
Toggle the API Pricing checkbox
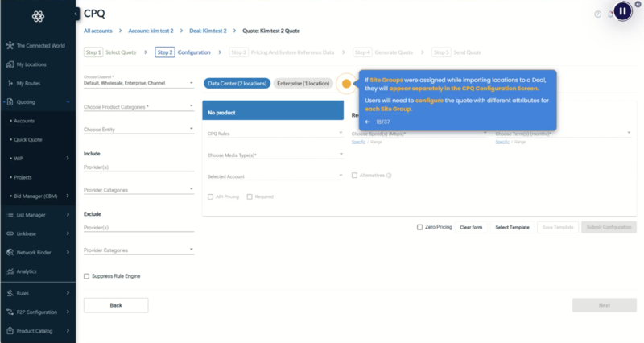pos(210,196)
